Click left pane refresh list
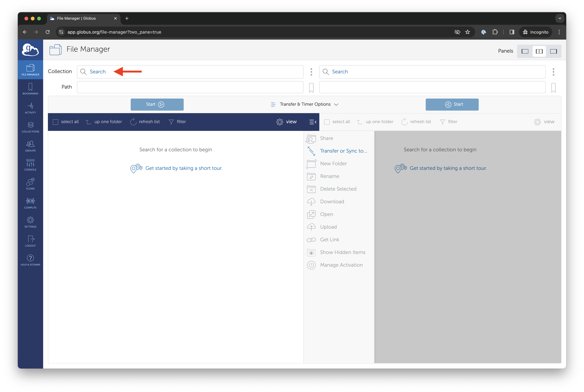 coord(145,122)
